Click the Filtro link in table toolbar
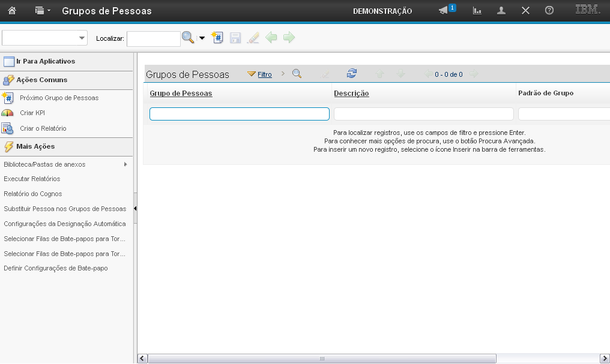Screen dimensions: 610x364 [264, 74]
